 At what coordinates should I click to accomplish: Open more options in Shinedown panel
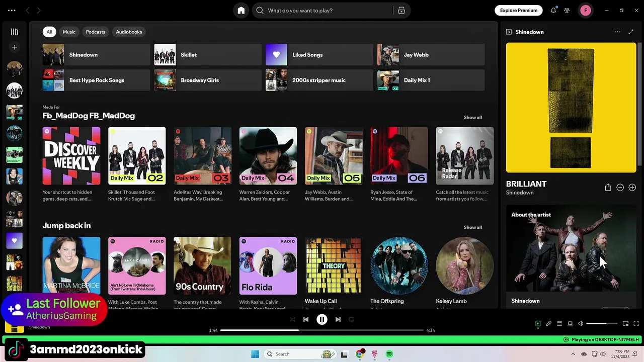[617, 32]
